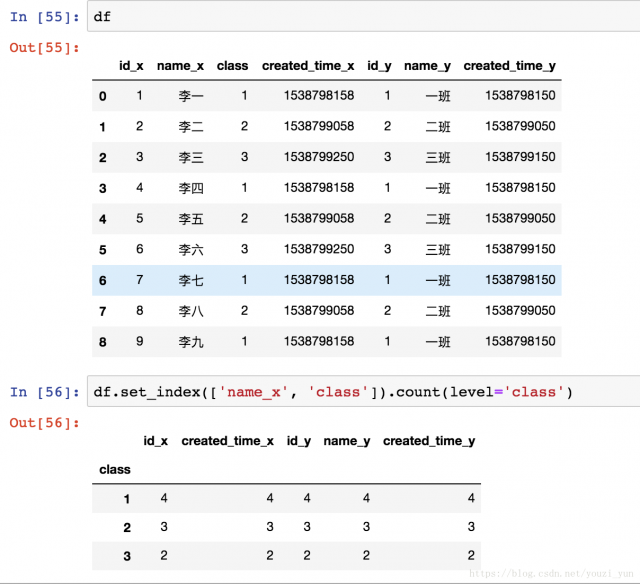
Task: Click the id_y header in first table
Action: tap(379, 66)
